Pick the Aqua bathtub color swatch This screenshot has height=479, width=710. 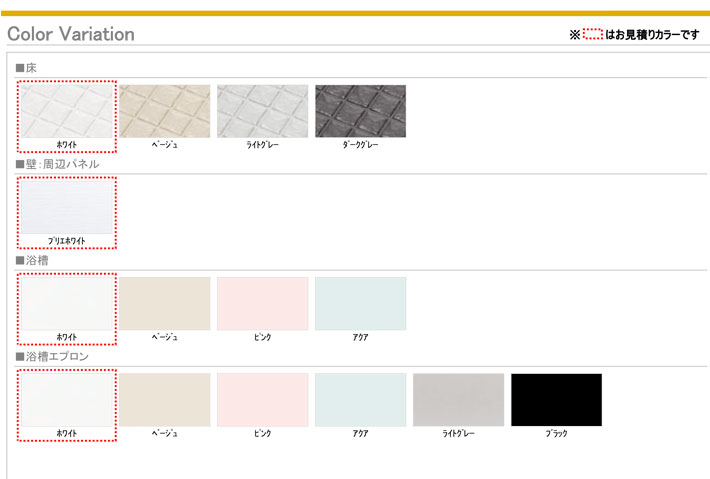[x=360, y=303]
